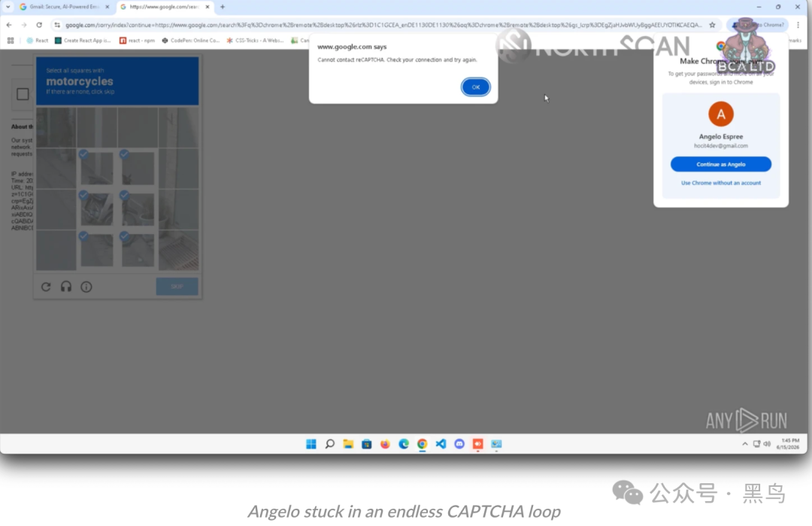
Task: Select the grate tile in CAPTCHA bottom-right corner
Action: 179,251
